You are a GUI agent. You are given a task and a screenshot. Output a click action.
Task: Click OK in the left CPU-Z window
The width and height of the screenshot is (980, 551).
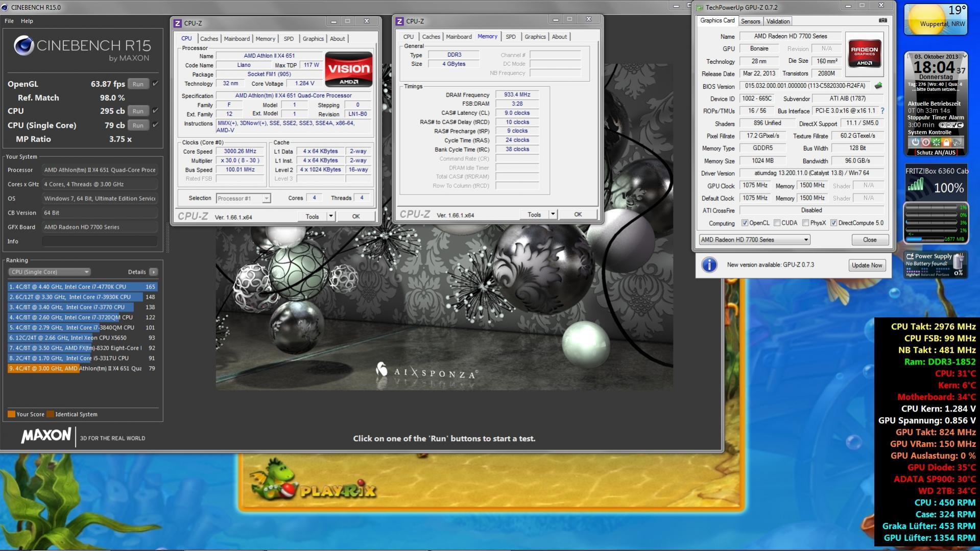point(356,216)
